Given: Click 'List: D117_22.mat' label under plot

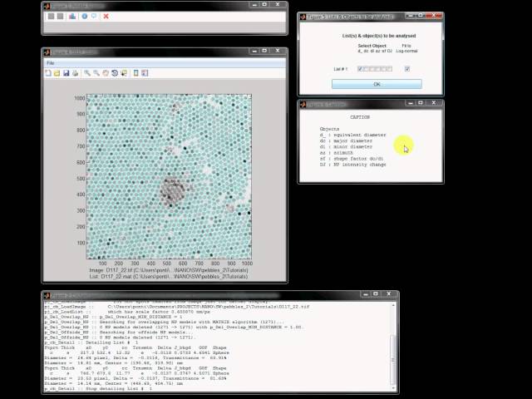Looking at the screenshot, I should click(x=169, y=277).
